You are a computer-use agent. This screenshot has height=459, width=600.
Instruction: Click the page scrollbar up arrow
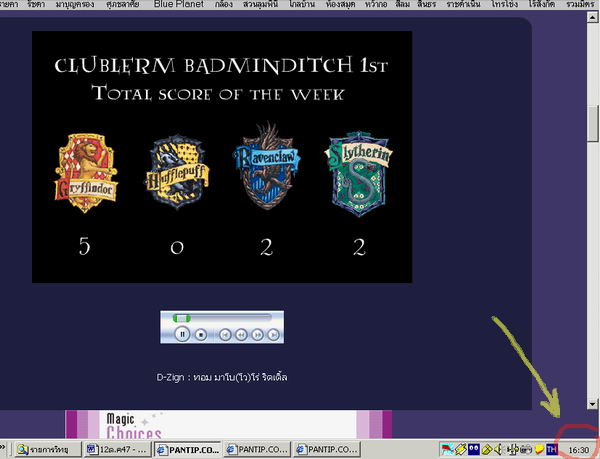593,16
